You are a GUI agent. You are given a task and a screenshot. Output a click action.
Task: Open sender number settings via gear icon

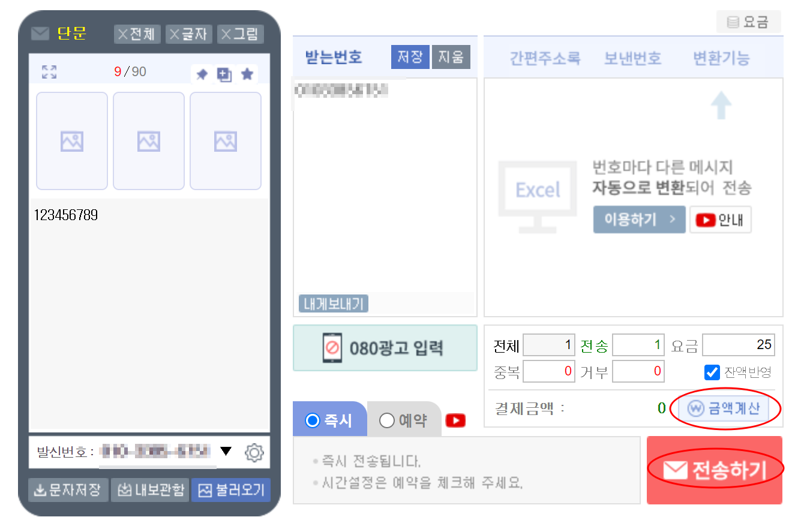pyautogui.click(x=254, y=453)
